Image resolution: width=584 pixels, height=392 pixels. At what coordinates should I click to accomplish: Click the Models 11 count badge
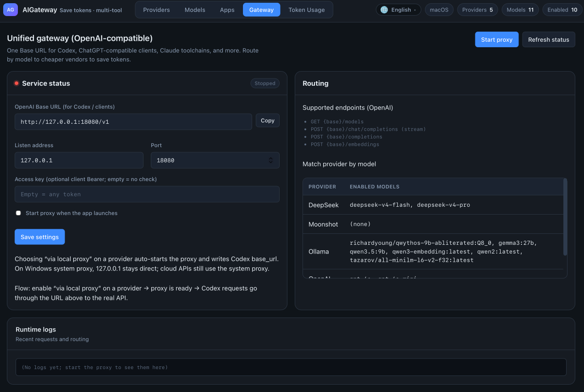coord(520,10)
